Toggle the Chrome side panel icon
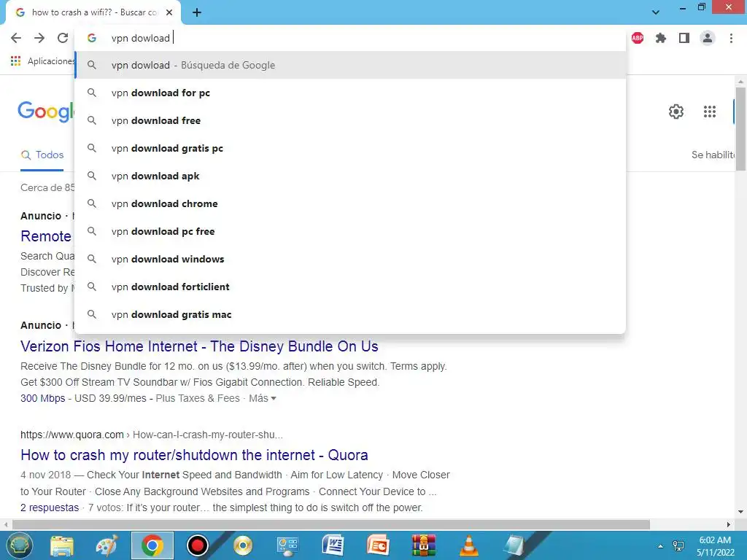Screen dimensions: 747x560 pyautogui.click(x=684, y=38)
